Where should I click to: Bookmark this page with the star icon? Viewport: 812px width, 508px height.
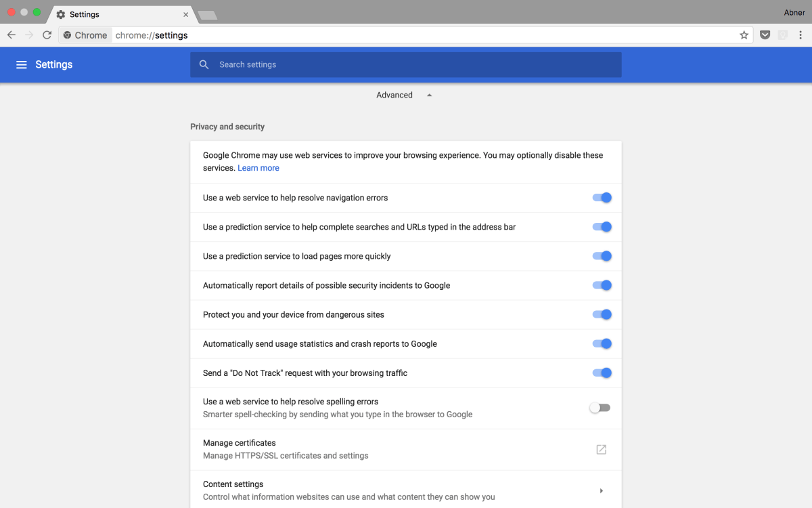pos(744,35)
